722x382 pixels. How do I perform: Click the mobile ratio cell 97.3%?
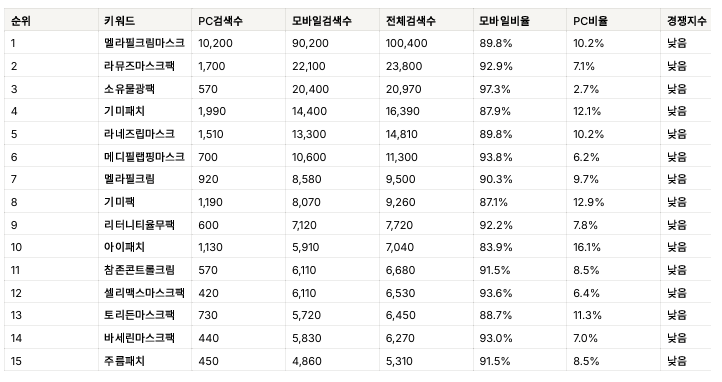click(495, 89)
